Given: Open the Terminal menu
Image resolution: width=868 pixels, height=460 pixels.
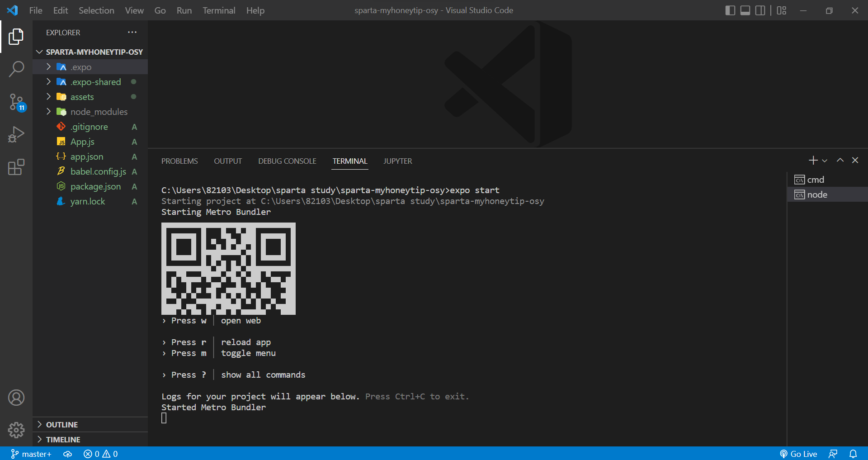Looking at the screenshot, I should point(219,10).
